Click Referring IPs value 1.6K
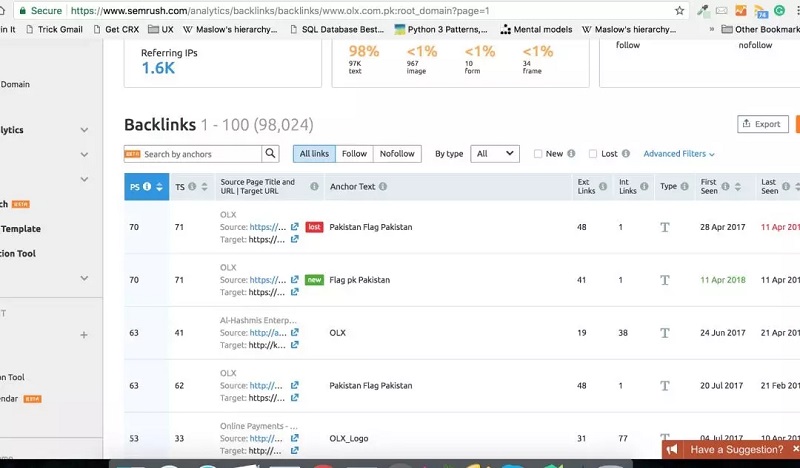Image resolution: width=800 pixels, height=468 pixels. 158,68
